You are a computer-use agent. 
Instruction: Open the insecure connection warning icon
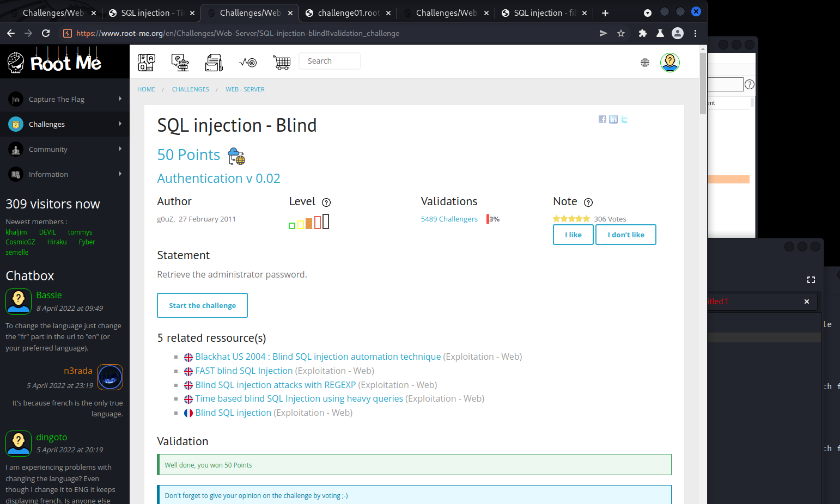[68, 33]
